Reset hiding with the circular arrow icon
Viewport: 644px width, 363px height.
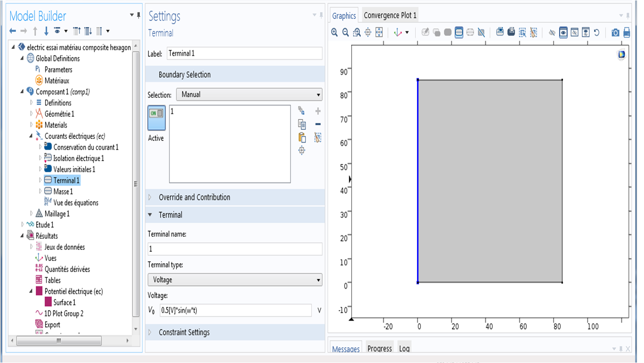click(x=596, y=32)
